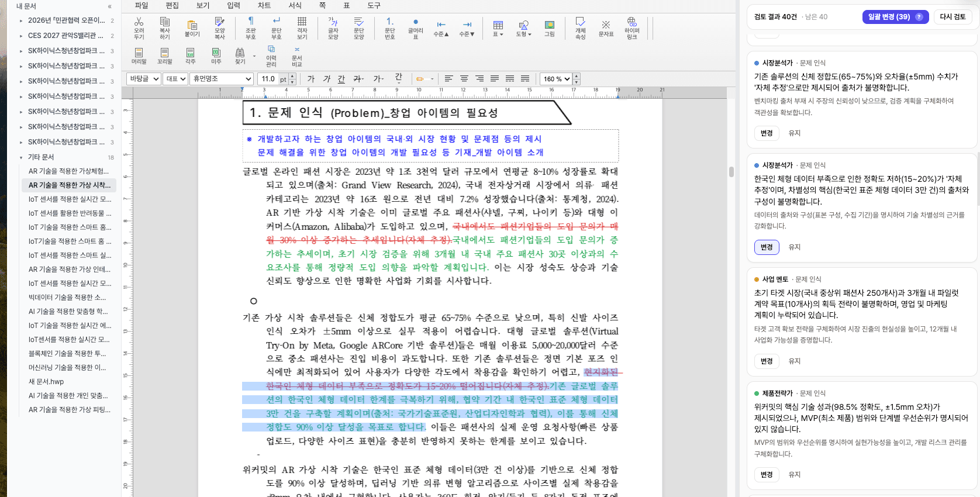Open the 입력 menu
This screenshot has width=980, height=497.
pyautogui.click(x=234, y=5)
